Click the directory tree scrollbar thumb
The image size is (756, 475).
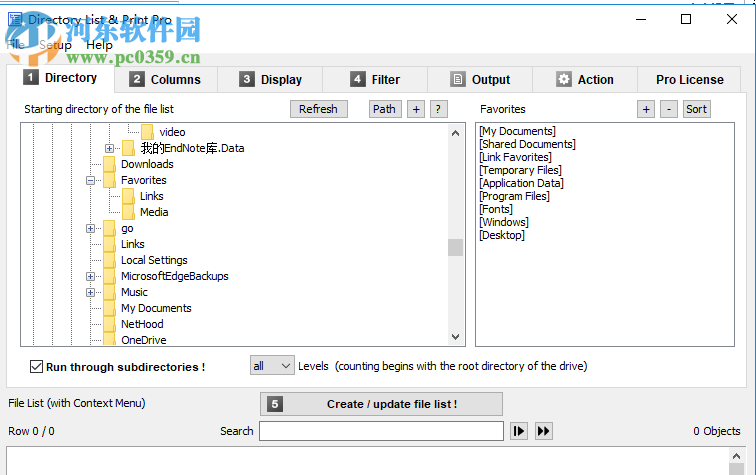[455, 247]
